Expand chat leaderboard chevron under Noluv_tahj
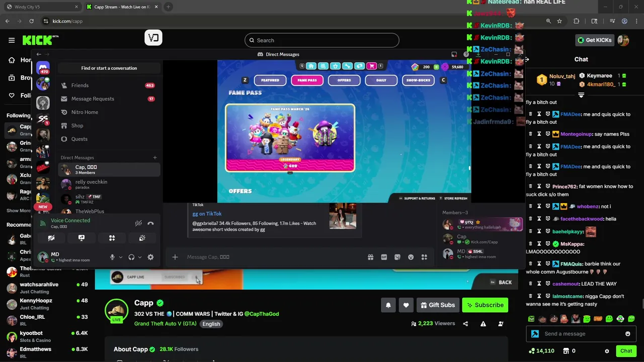 pos(581,95)
